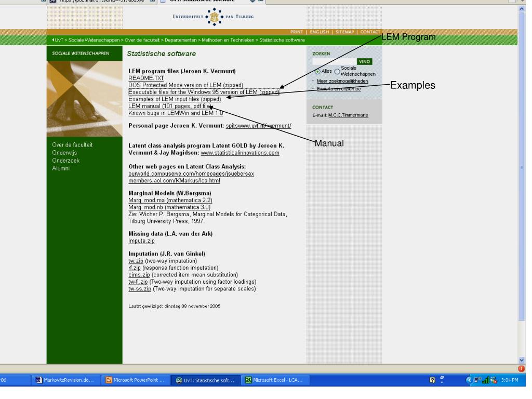Expand hidden system tray icons arrow

coord(469,380)
